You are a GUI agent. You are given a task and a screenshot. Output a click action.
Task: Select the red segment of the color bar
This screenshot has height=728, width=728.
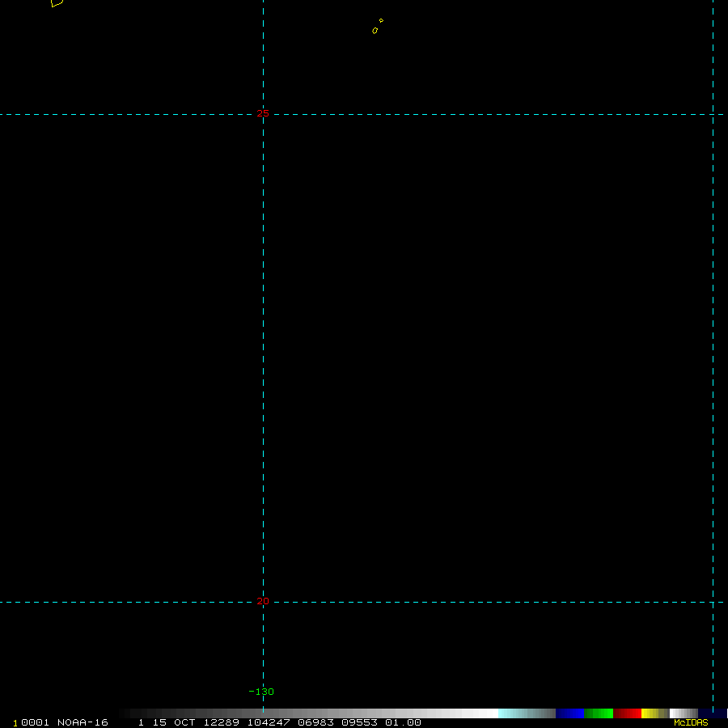[627, 713]
